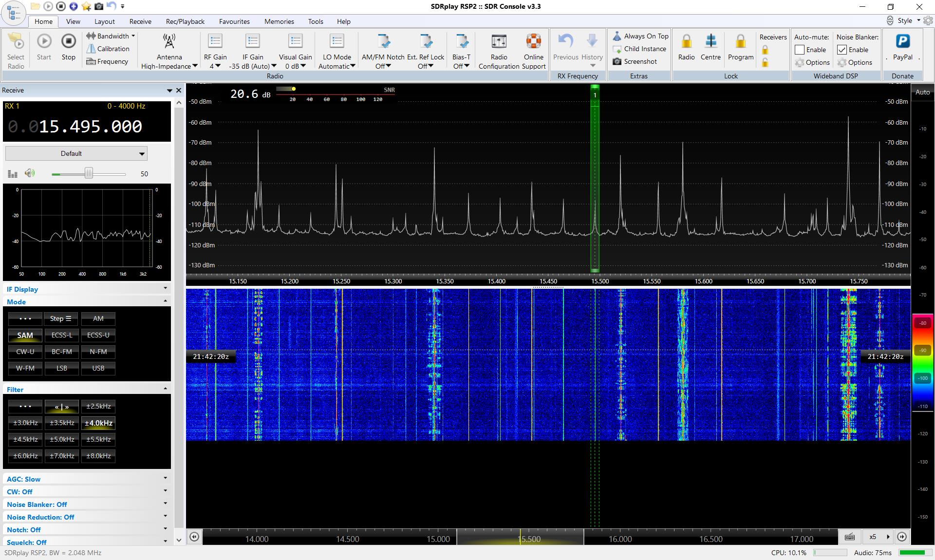Click the Online Support lifebuoy icon
The width and height of the screenshot is (935, 560).
[533, 42]
